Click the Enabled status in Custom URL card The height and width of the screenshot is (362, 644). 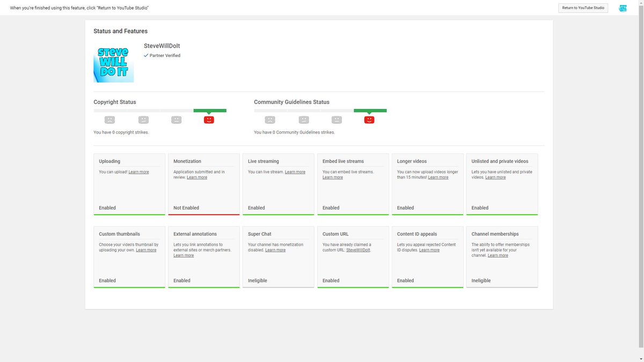pos(331,281)
